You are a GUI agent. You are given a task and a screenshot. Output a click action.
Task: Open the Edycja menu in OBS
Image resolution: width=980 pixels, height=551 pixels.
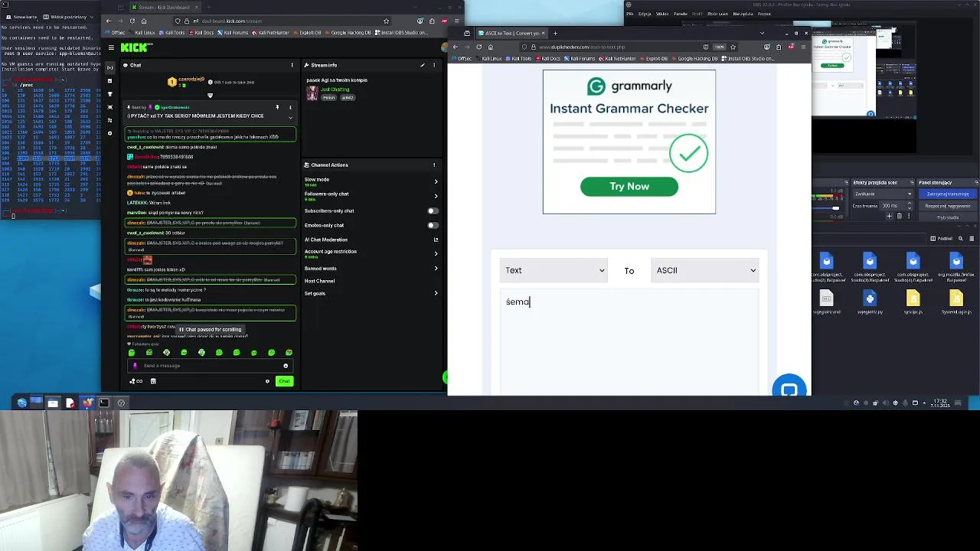(x=644, y=14)
